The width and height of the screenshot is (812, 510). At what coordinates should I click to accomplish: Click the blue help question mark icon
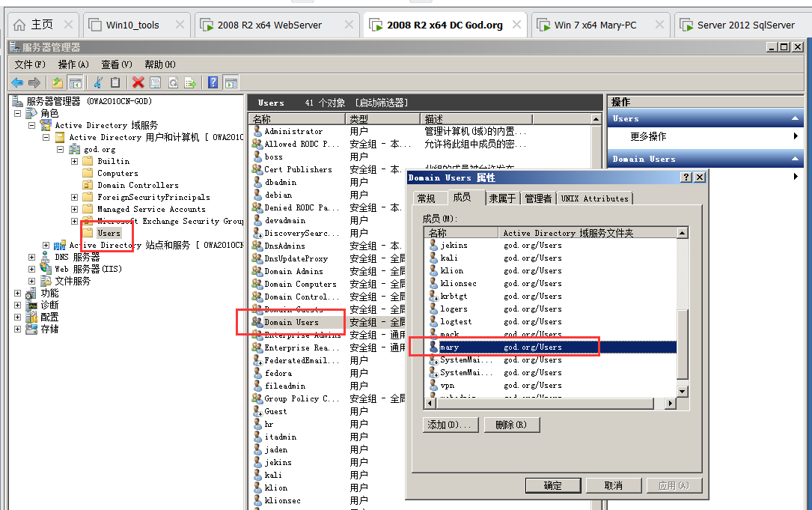(x=213, y=82)
